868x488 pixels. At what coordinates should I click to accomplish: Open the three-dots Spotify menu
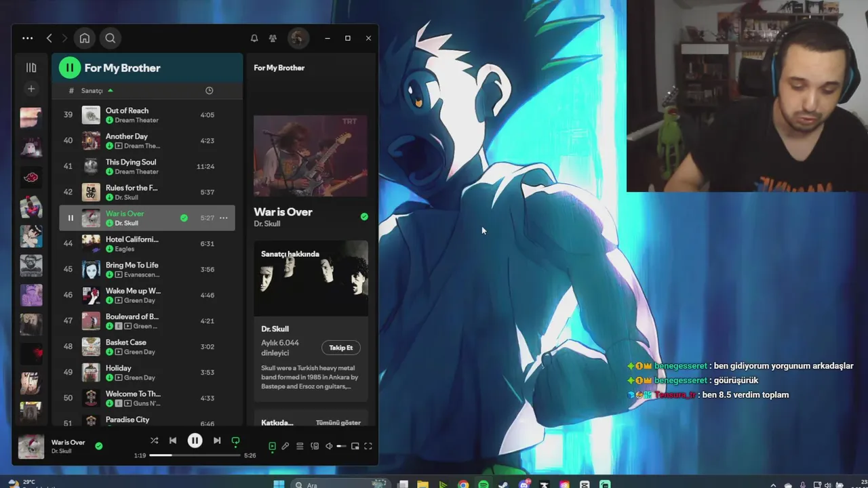[27, 39]
